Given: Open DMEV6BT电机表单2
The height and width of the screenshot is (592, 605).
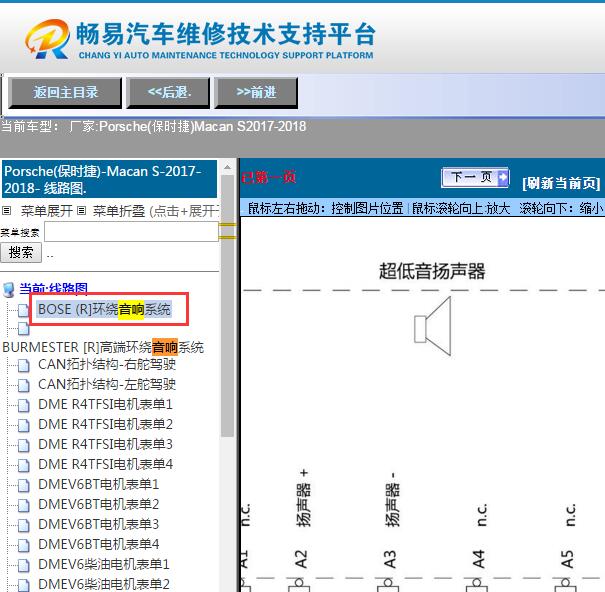Looking at the screenshot, I should pos(98,504).
